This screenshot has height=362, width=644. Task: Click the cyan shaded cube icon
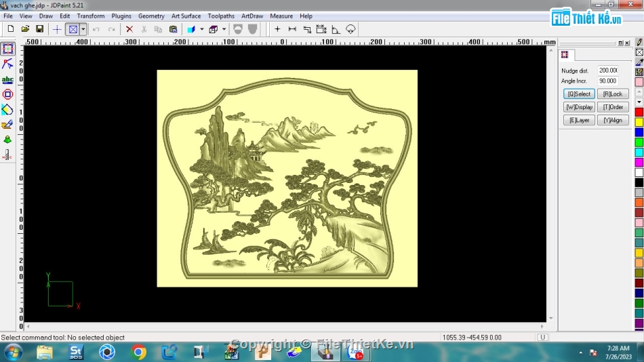click(191, 29)
